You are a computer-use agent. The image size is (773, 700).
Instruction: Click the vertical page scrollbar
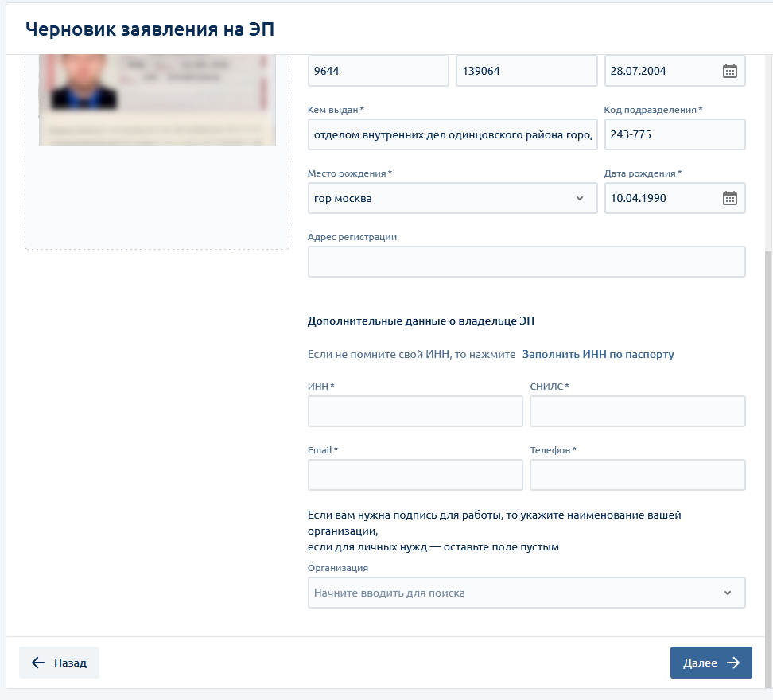767,437
